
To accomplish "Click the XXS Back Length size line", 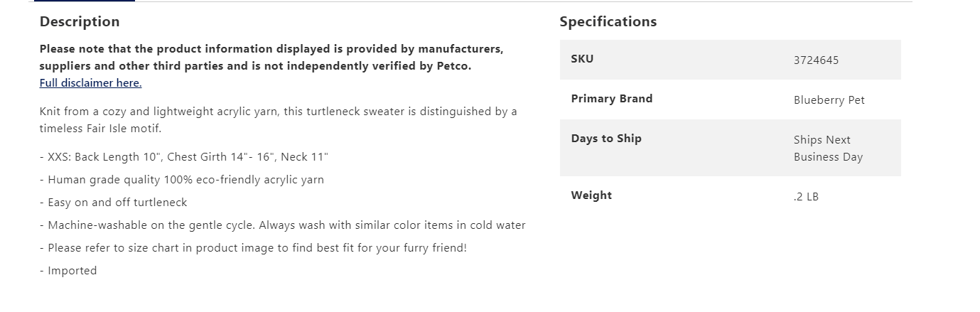I will [x=183, y=157].
